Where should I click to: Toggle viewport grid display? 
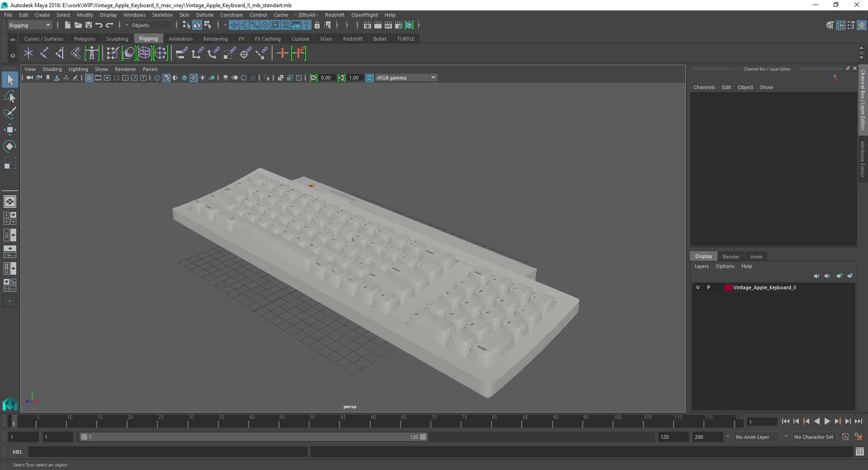tap(89, 78)
